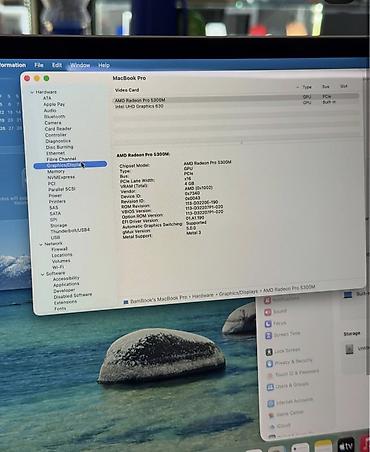Select the highlighted Graphics/Displays item

(x=70, y=165)
